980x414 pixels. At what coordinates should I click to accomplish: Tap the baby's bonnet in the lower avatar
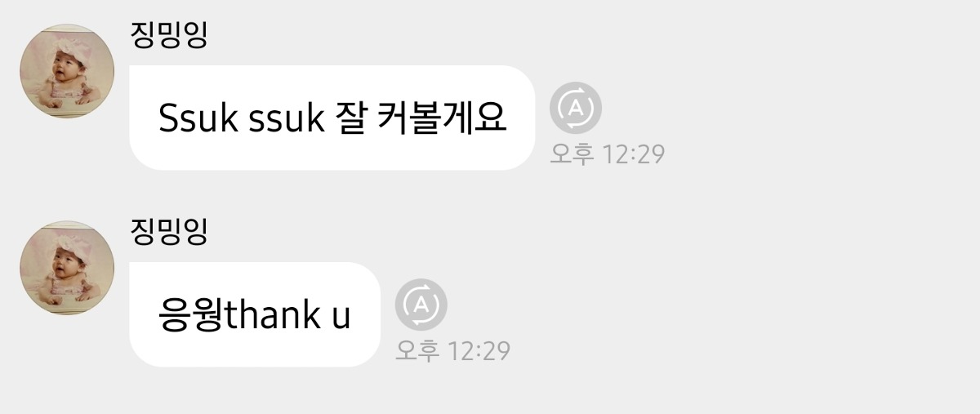[x=64, y=243]
